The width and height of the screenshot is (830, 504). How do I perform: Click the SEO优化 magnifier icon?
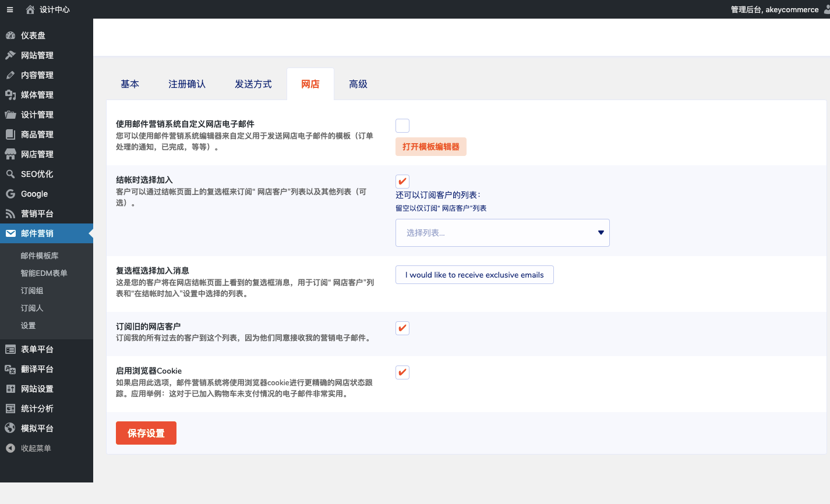(10, 174)
